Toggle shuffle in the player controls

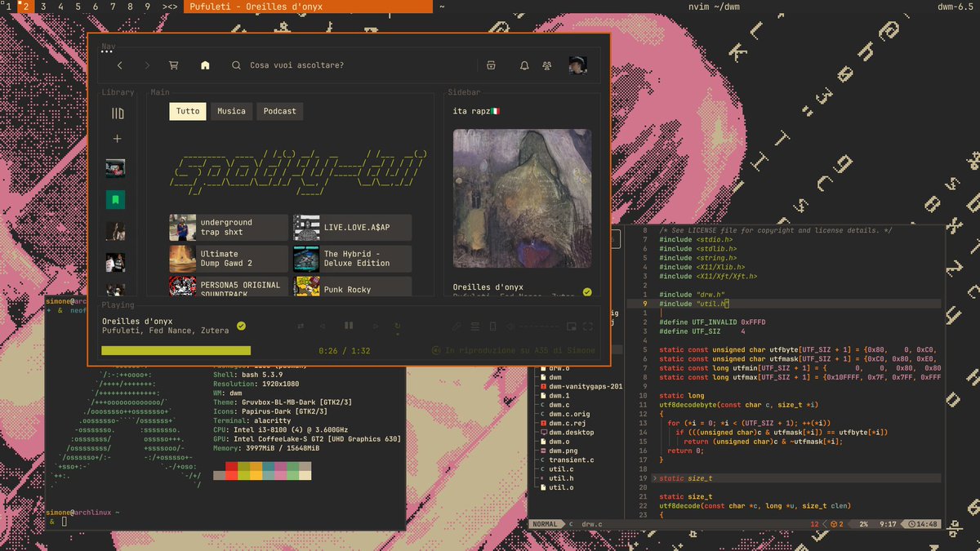pos(301,326)
